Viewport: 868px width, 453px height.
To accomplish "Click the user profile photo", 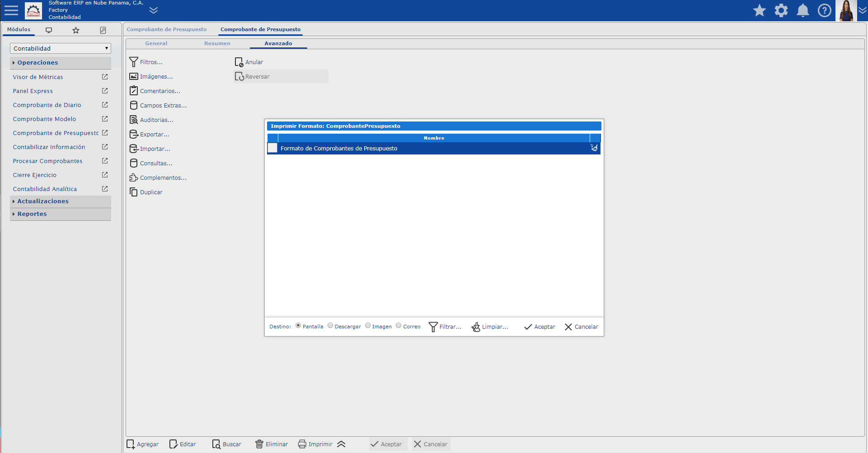I will click(846, 10).
